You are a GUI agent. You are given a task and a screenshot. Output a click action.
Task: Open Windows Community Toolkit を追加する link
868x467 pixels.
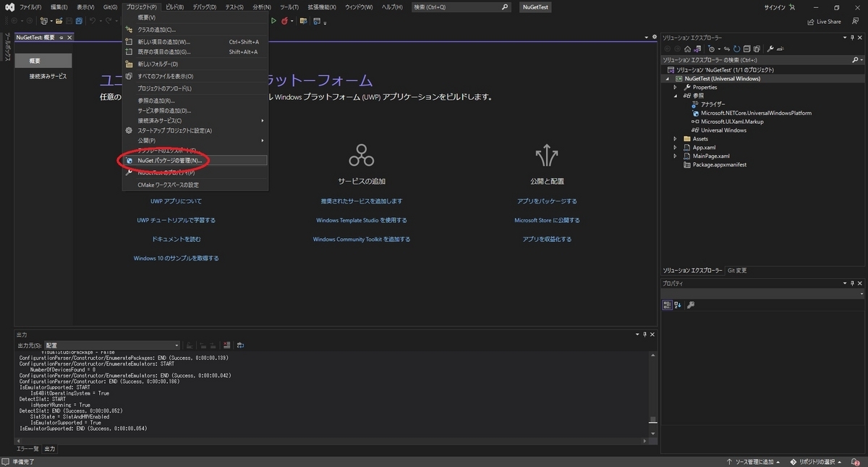point(362,239)
